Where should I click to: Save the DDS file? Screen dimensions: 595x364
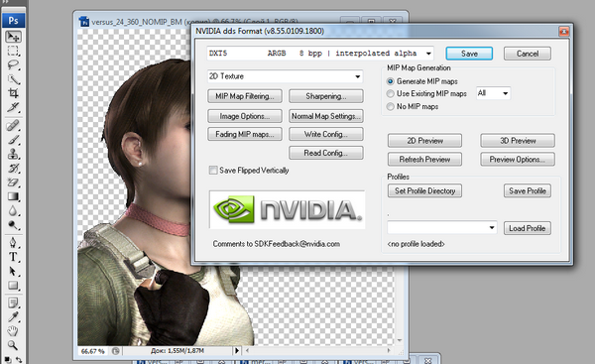[x=469, y=54]
